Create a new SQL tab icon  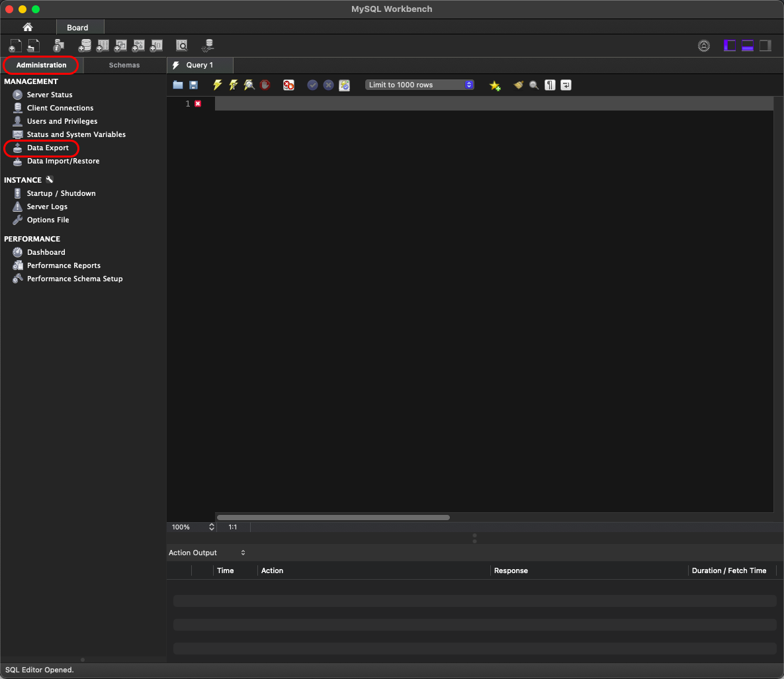point(15,46)
